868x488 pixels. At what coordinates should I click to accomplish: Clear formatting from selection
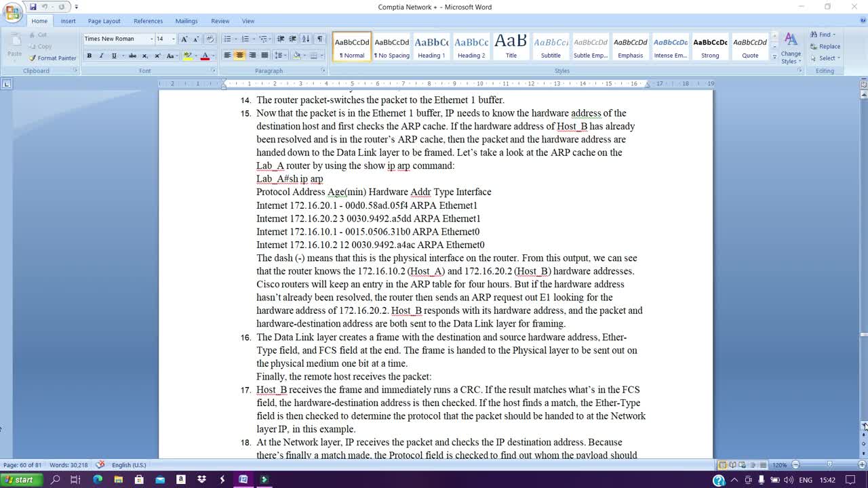click(210, 39)
